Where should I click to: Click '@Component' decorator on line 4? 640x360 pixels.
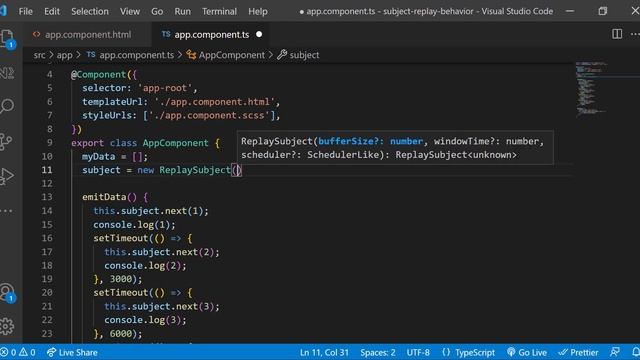[x=98, y=75]
